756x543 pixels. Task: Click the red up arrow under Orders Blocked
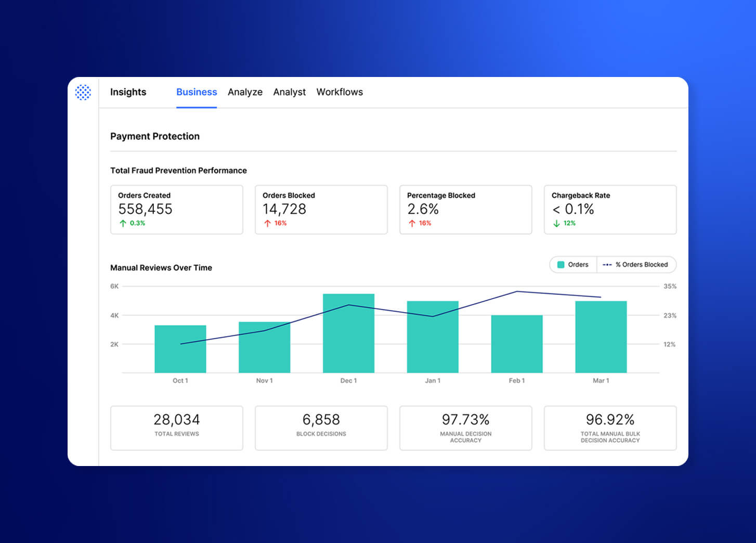(x=267, y=223)
